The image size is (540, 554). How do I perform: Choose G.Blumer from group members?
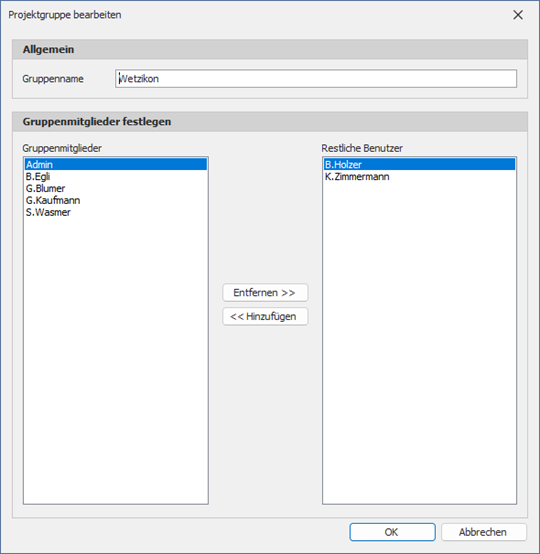coord(116,188)
